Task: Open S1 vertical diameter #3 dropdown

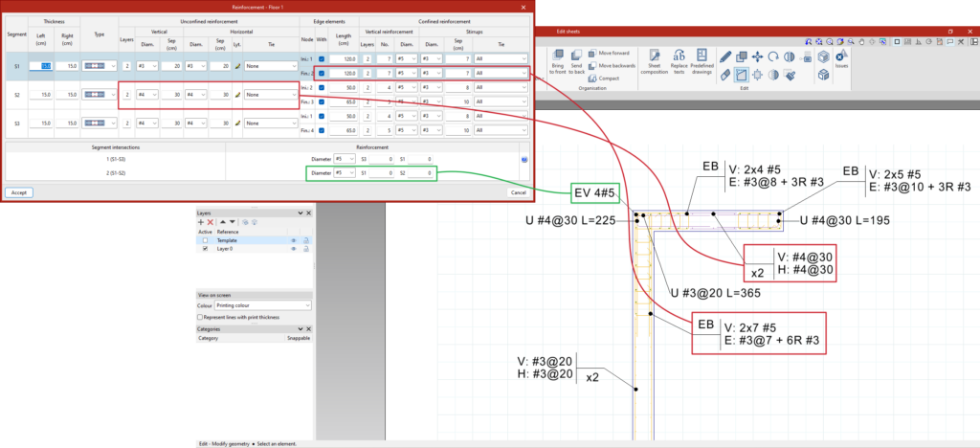Action: point(146,66)
